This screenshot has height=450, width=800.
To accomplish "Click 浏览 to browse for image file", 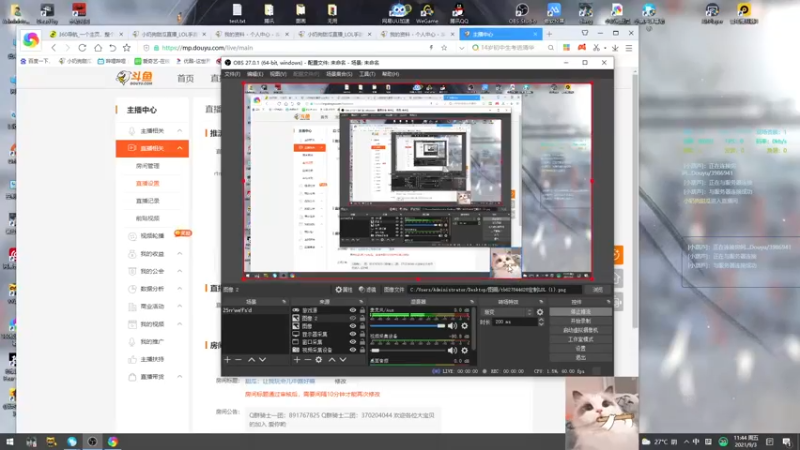I will pyautogui.click(x=597, y=290).
